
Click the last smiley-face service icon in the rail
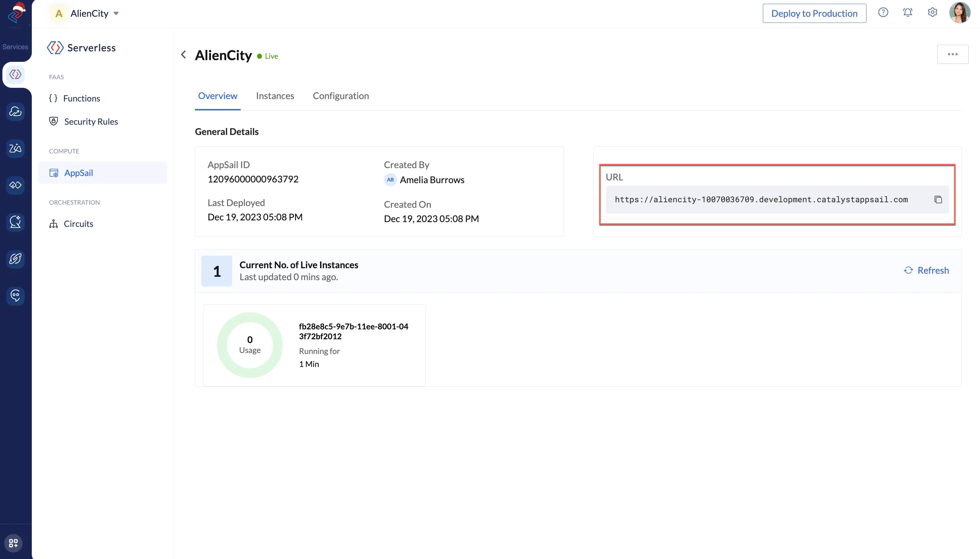pyautogui.click(x=15, y=296)
